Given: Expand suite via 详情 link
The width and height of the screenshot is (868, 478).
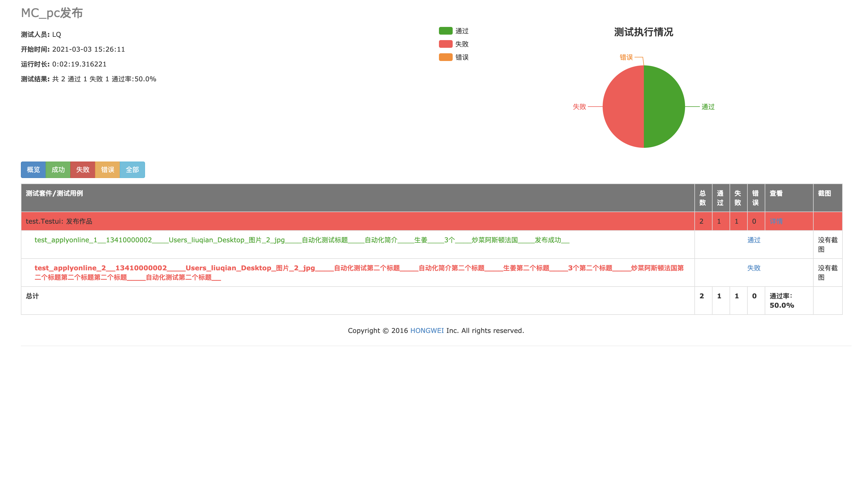Looking at the screenshot, I should [776, 221].
